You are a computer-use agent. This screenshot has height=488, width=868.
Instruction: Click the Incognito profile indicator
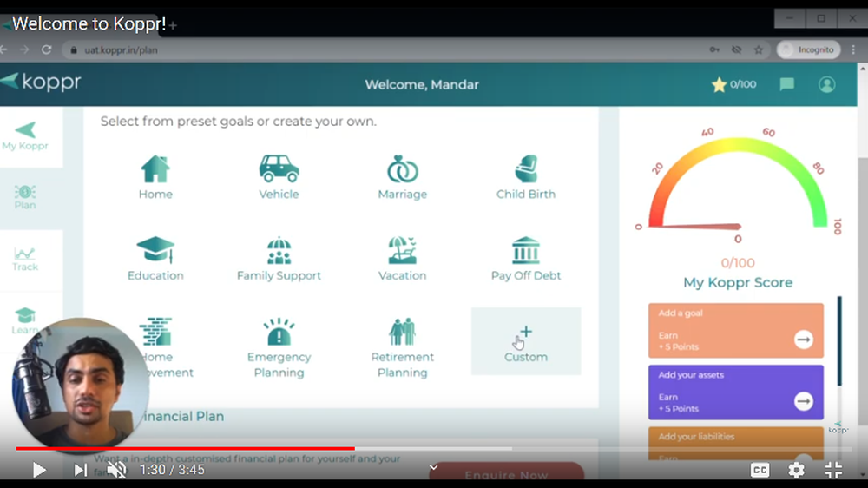(x=808, y=49)
